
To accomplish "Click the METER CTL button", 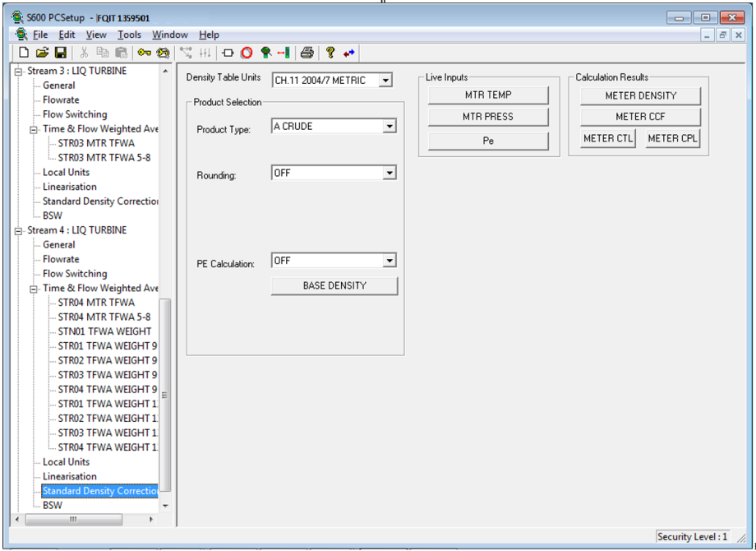I will click(608, 138).
